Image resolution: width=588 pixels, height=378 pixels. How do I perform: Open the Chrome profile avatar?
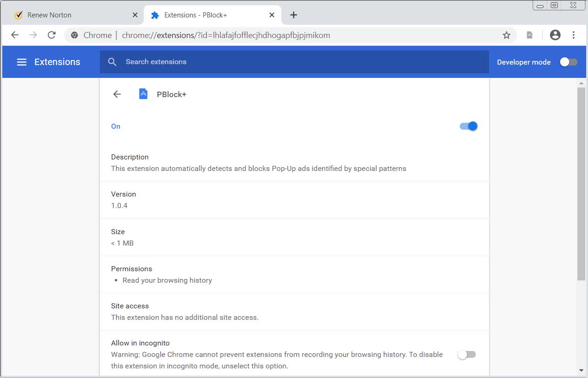click(x=555, y=35)
